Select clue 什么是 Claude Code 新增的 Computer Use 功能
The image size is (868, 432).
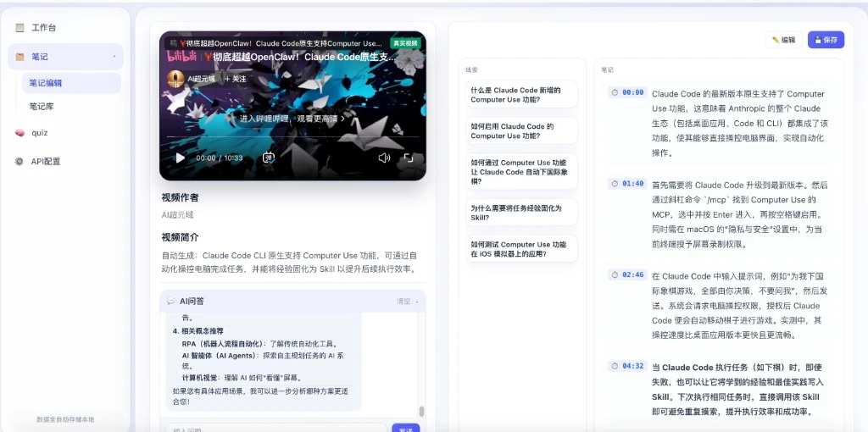(521, 95)
